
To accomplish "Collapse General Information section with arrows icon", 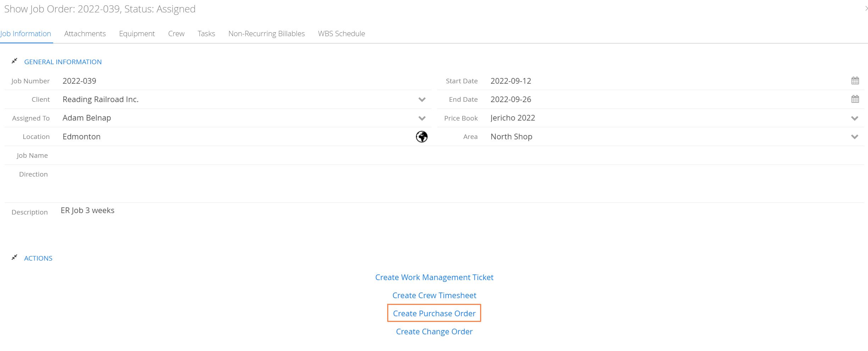I will pyautogui.click(x=14, y=61).
